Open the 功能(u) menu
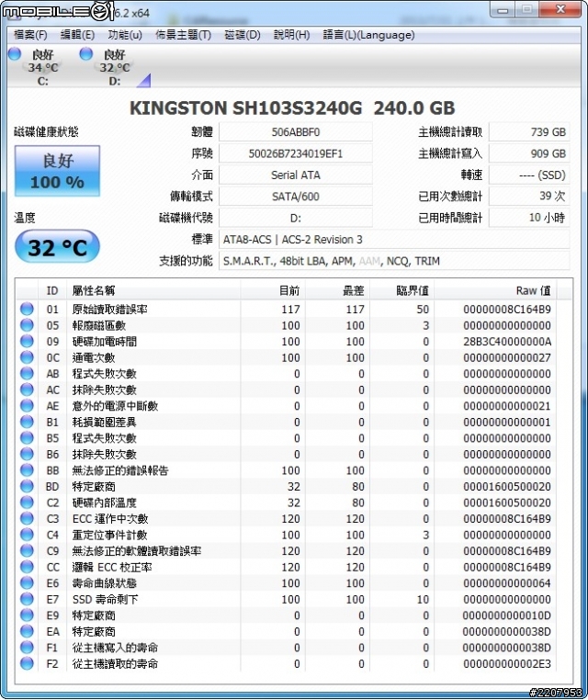 click(x=125, y=35)
